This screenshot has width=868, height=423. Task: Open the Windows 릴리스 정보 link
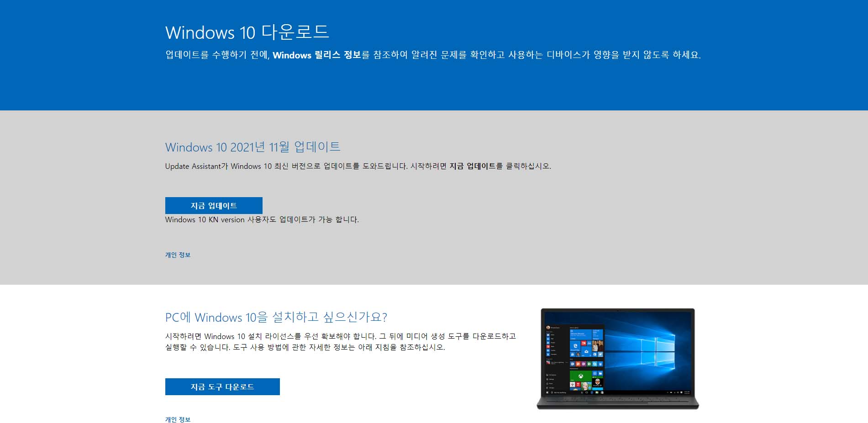(317, 55)
